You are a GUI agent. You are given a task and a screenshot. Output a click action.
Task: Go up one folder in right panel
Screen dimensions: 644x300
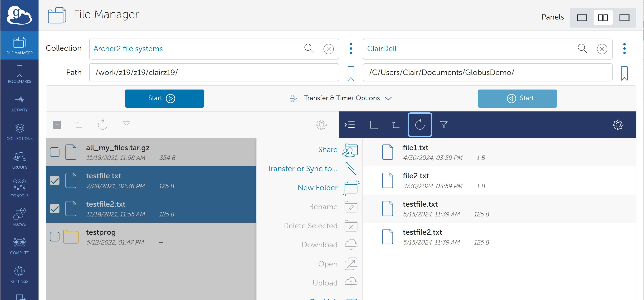point(395,125)
